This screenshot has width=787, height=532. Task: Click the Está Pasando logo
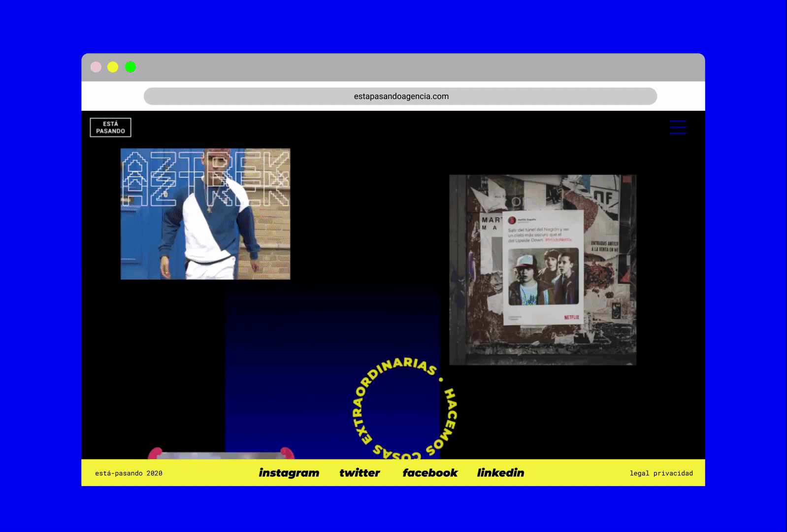pyautogui.click(x=110, y=128)
